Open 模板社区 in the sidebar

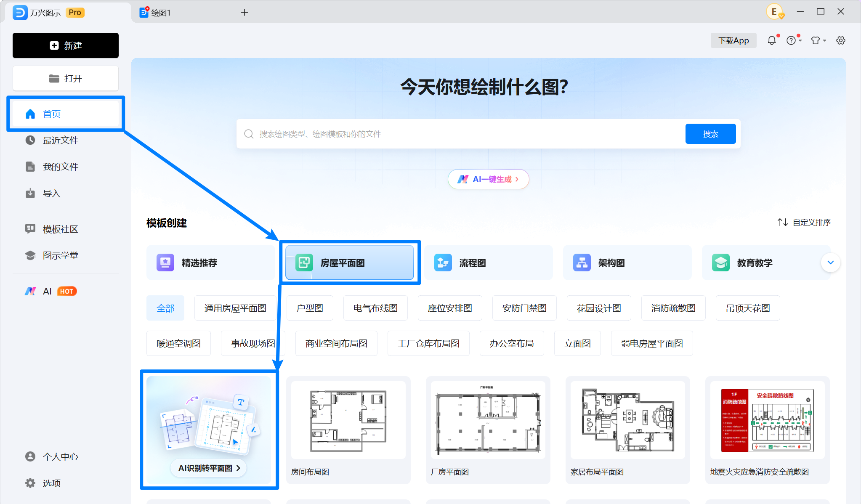66,229
